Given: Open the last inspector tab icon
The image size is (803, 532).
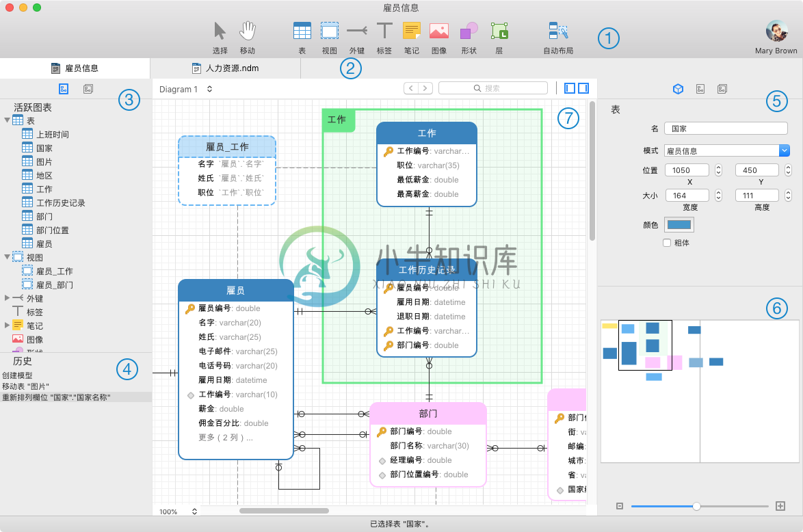Looking at the screenshot, I should click(x=722, y=89).
